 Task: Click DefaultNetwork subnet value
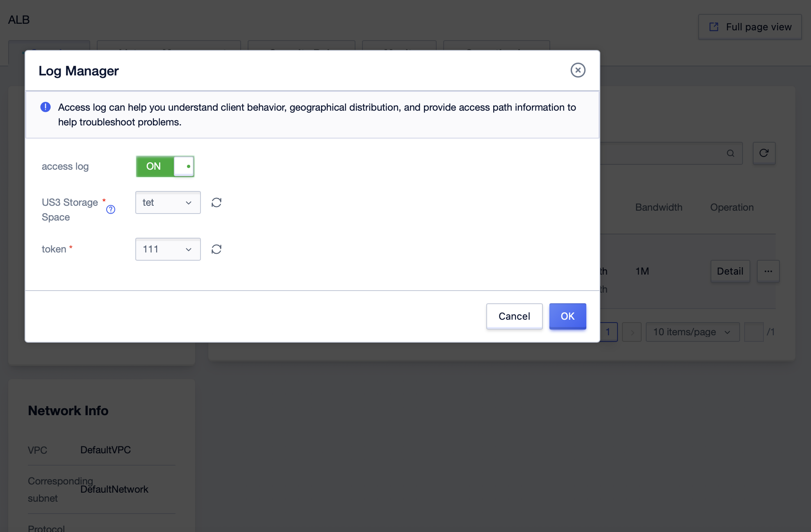click(x=114, y=489)
